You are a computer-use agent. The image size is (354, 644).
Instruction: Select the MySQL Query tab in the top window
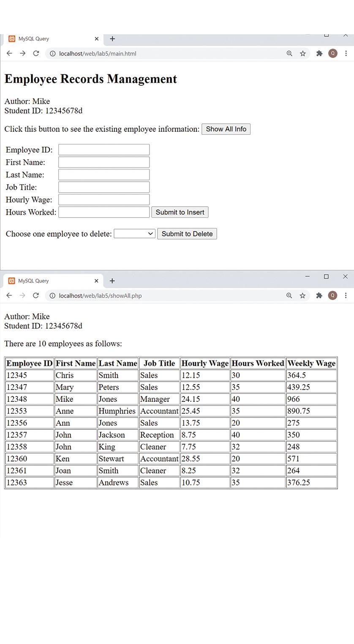[x=52, y=38]
